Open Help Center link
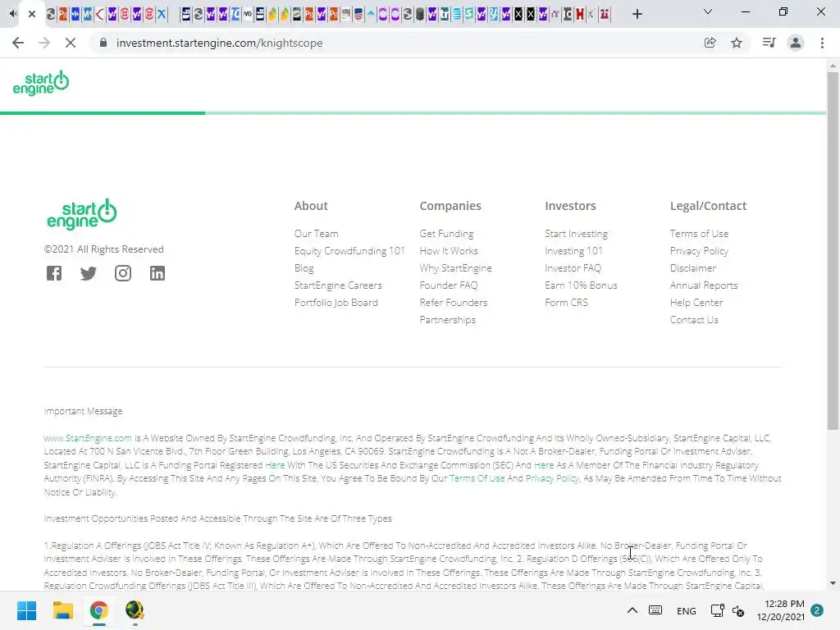 696,302
